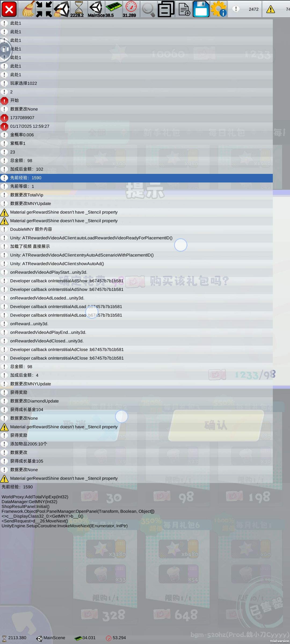Click the red error icon beside 1737089907

(x=4, y=118)
